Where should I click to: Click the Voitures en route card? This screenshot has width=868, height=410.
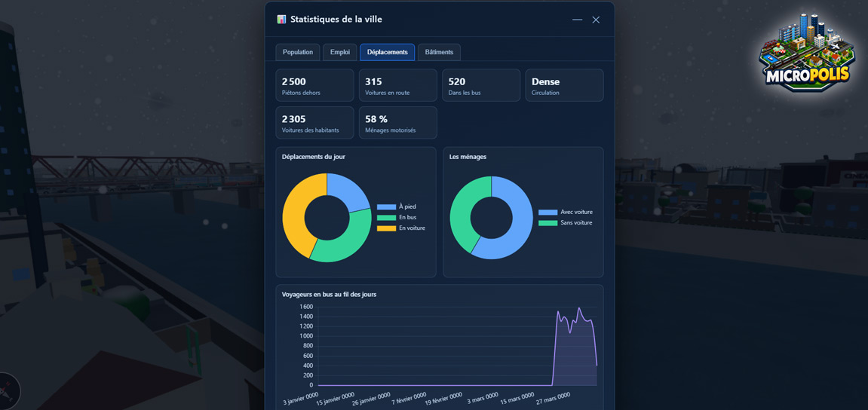coord(398,85)
